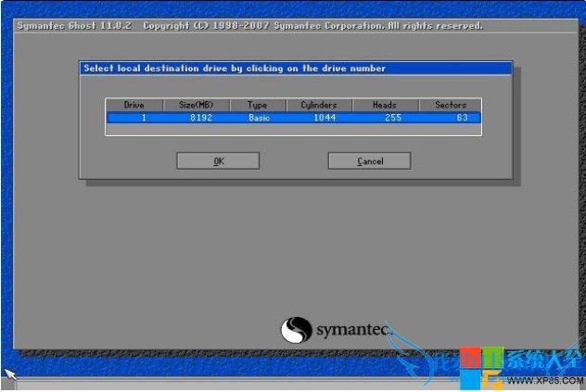Click the Drive column header
The image size is (586, 392).
click(x=134, y=105)
